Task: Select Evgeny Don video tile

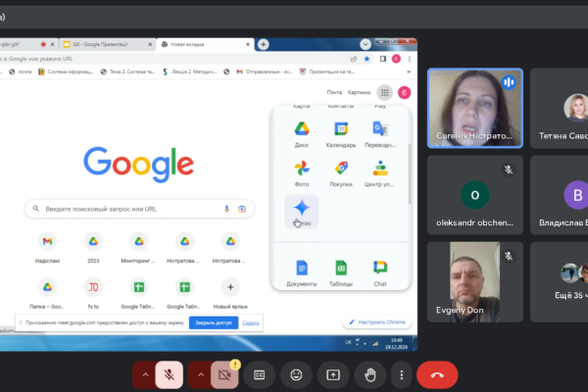Action: pos(475,282)
